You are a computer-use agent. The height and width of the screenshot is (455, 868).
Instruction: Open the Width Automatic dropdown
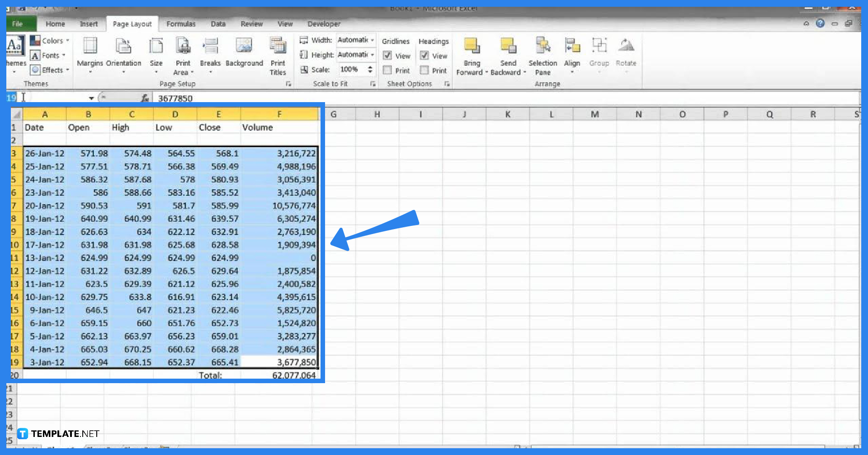372,40
